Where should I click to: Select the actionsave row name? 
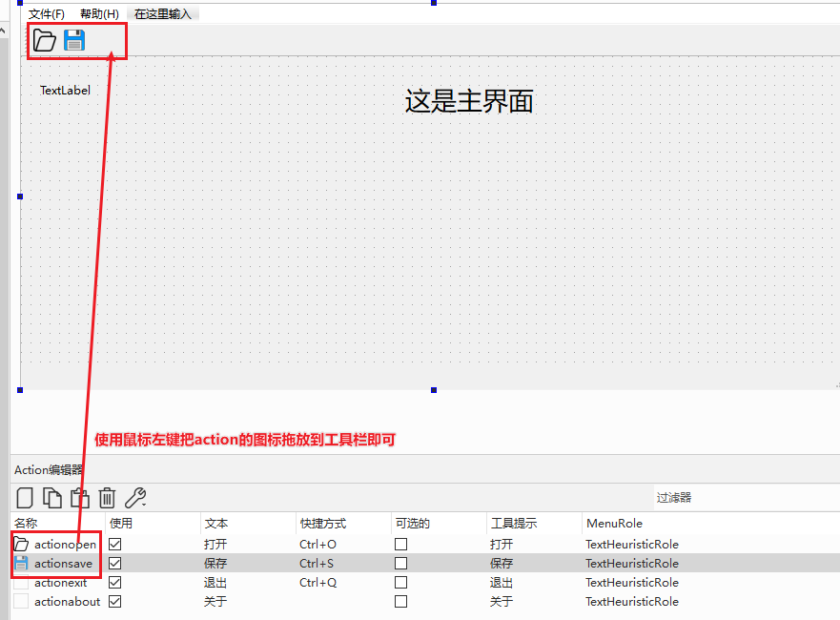pyautogui.click(x=63, y=563)
